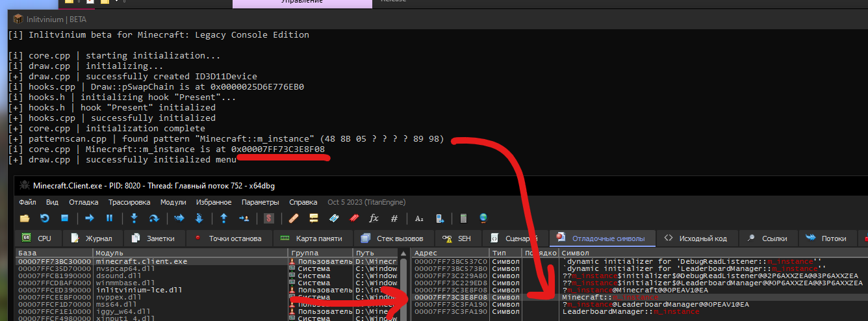Image resolution: width=868 pixels, height=321 pixels.
Task: Switch to the Точки останова tab
Action: (228, 238)
